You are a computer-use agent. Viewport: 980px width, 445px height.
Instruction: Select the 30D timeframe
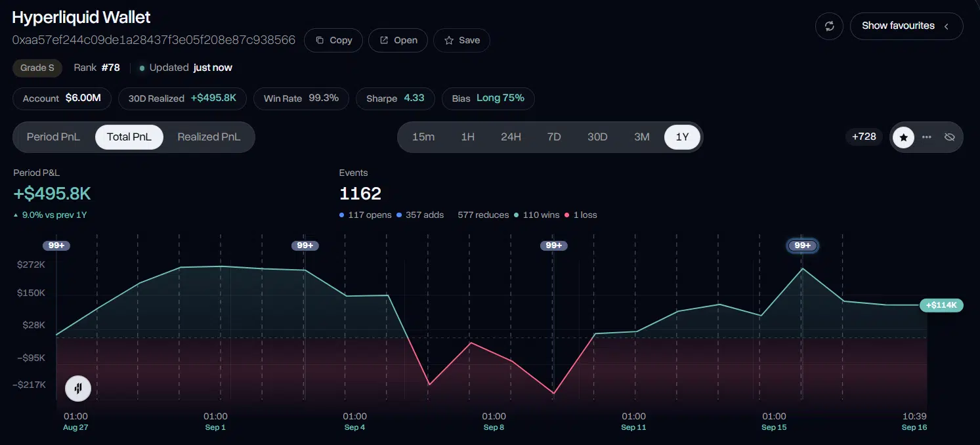coord(597,137)
